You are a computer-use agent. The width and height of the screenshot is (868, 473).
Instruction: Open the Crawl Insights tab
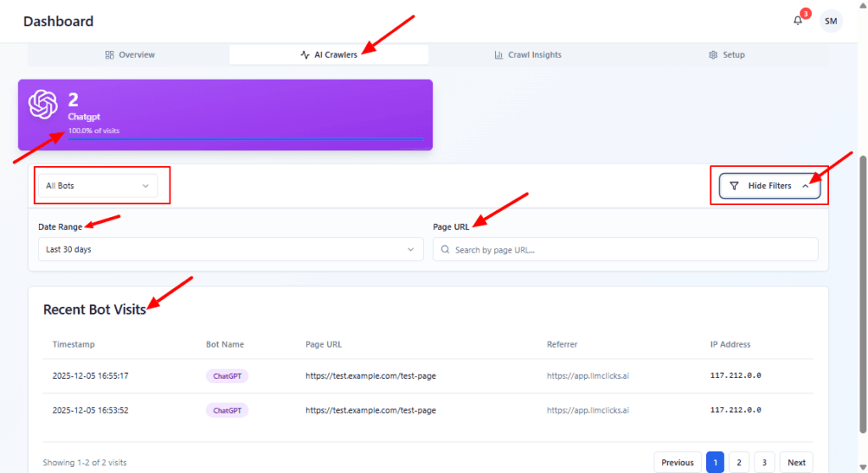coord(528,55)
